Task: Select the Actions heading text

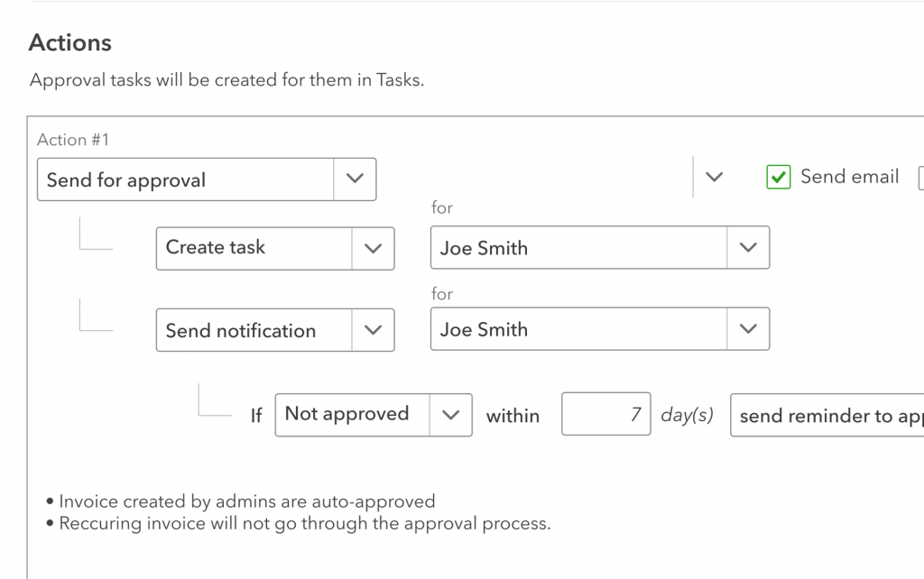Action: pos(70,42)
